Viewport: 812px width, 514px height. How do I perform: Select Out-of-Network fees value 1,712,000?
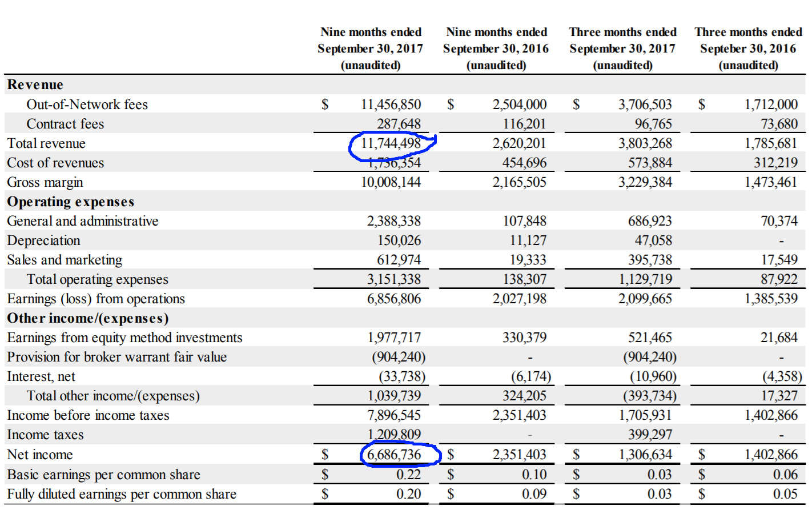[x=771, y=105]
